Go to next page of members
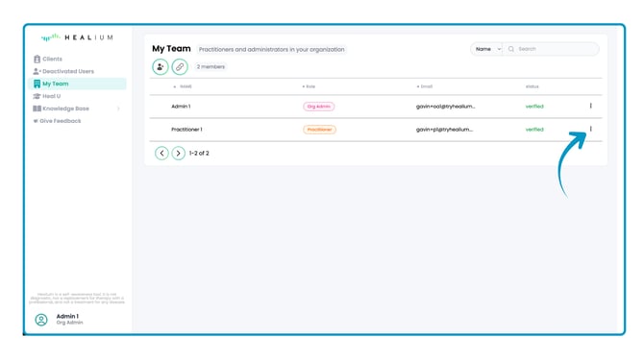The image size is (644, 361). 178,153
